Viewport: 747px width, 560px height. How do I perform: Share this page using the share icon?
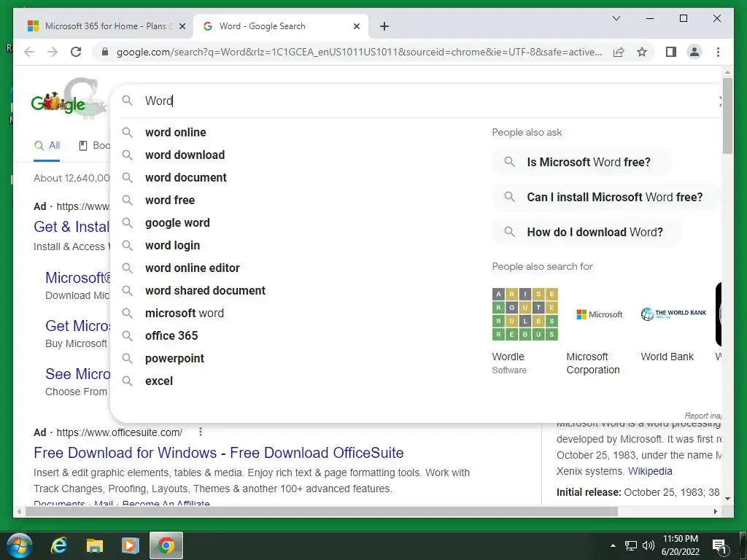[x=619, y=52]
